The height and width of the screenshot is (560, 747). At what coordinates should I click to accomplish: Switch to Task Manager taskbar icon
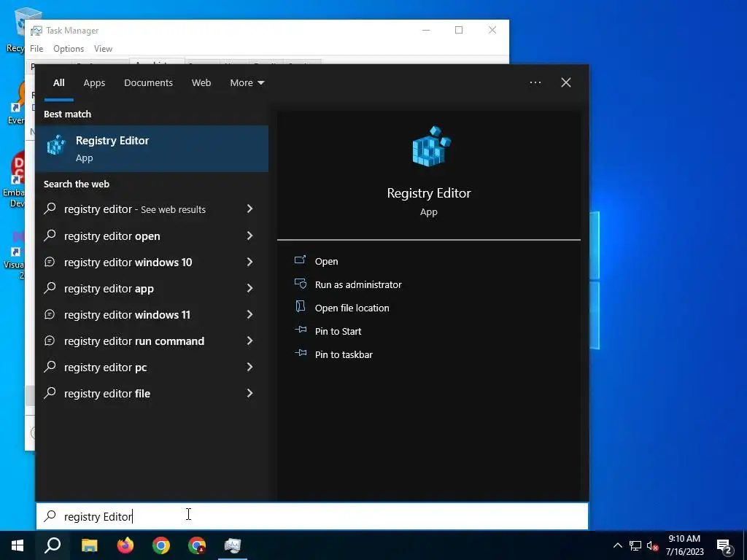point(233,545)
